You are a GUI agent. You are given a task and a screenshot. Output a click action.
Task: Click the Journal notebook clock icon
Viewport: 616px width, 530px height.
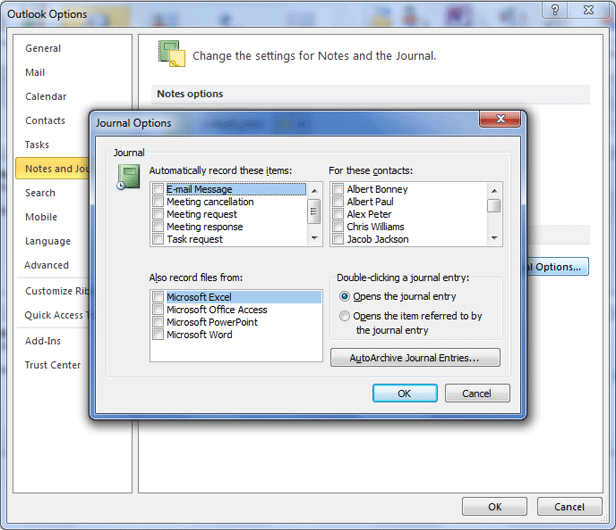[x=128, y=177]
